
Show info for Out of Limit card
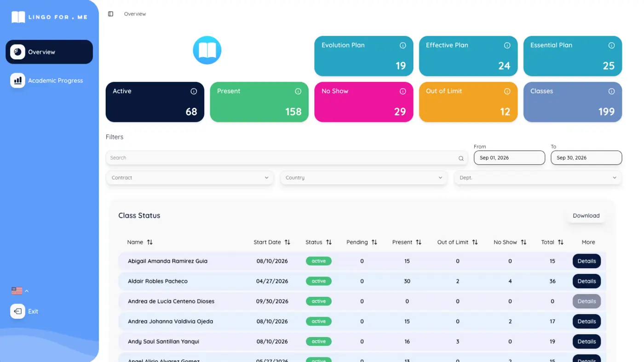click(507, 91)
